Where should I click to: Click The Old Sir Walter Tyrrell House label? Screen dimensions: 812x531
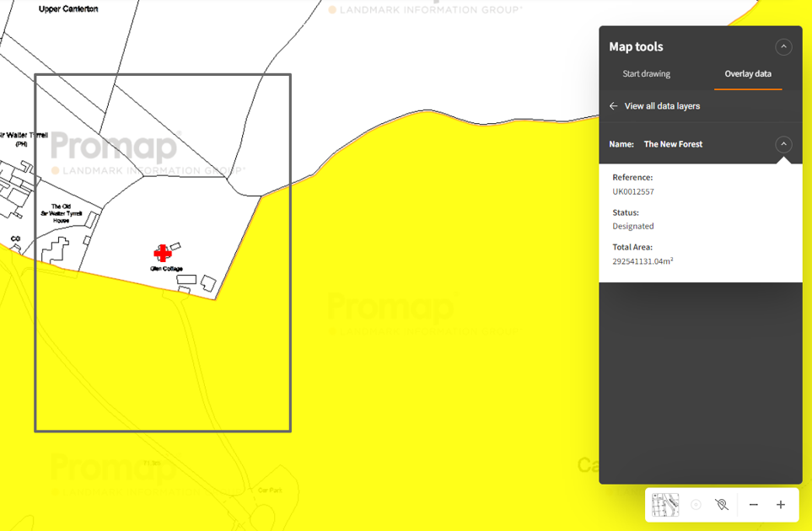click(61, 213)
